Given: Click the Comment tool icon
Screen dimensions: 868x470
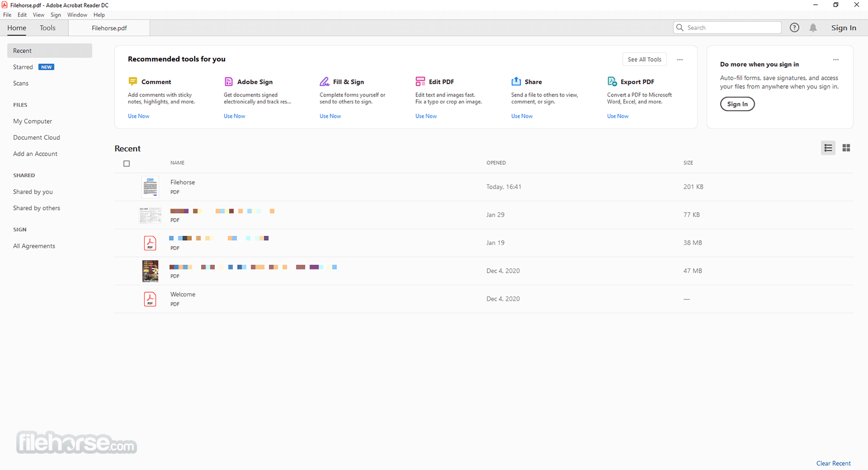Looking at the screenshot, I should coord(133,81).
